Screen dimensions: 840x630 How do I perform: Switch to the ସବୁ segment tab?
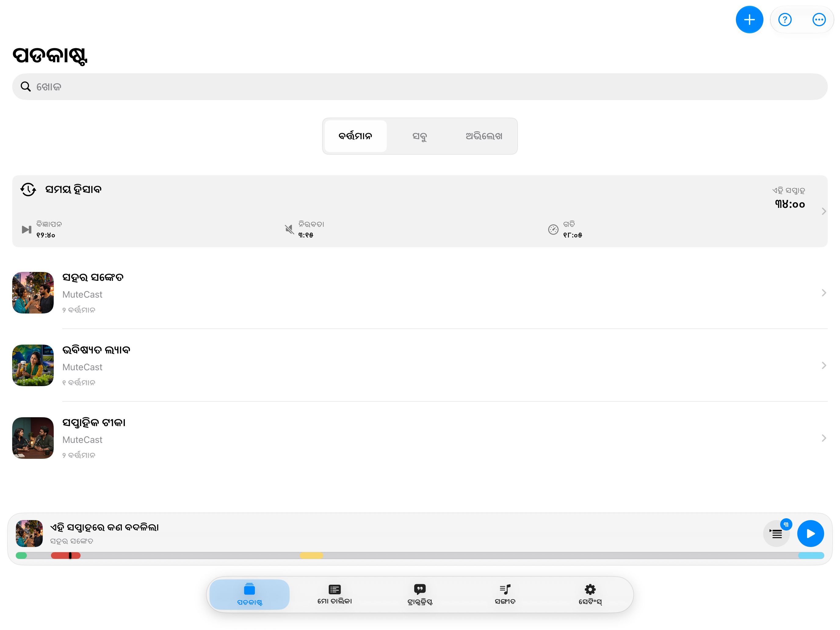click(x=420, y=136)
